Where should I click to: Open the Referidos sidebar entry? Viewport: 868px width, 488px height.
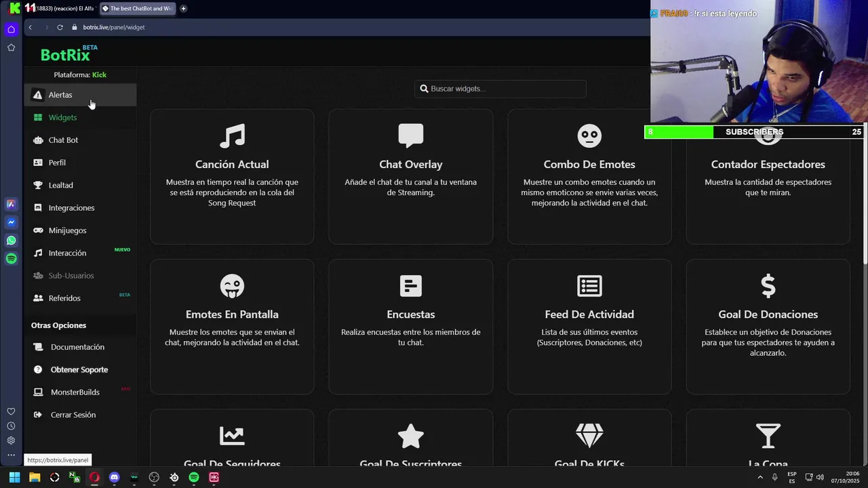[81, 298]
